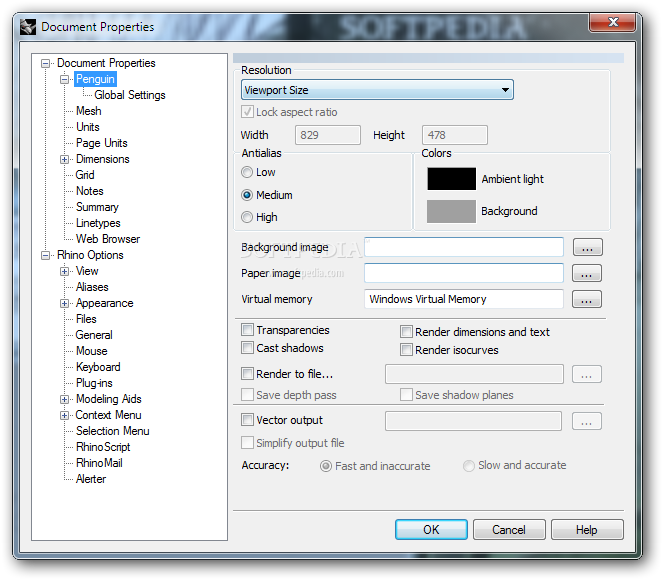This screenshot has height=580, width=663.
Task: Select Modeling Aids in the tree
Action: tap(109, 399)
